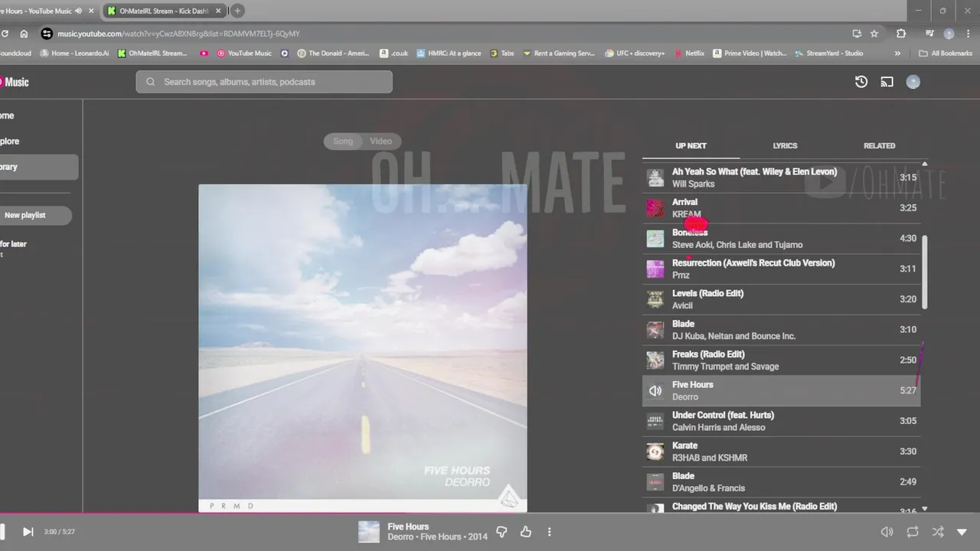Click the Five Hours album artwork
980x551 pixels.
pyautogui.click(x=363, y=348)
